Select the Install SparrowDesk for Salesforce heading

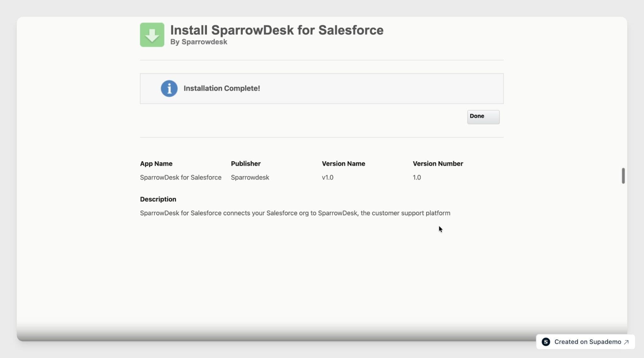[277, 30]
